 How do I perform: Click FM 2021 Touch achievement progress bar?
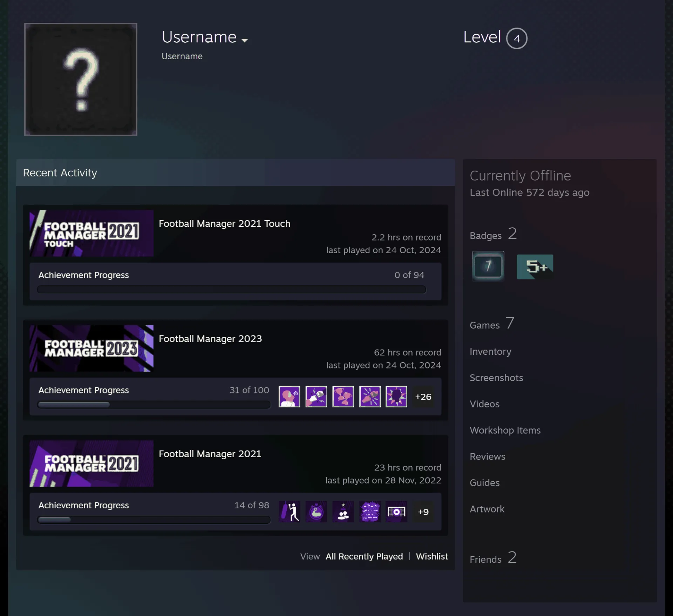pos(231,290)
